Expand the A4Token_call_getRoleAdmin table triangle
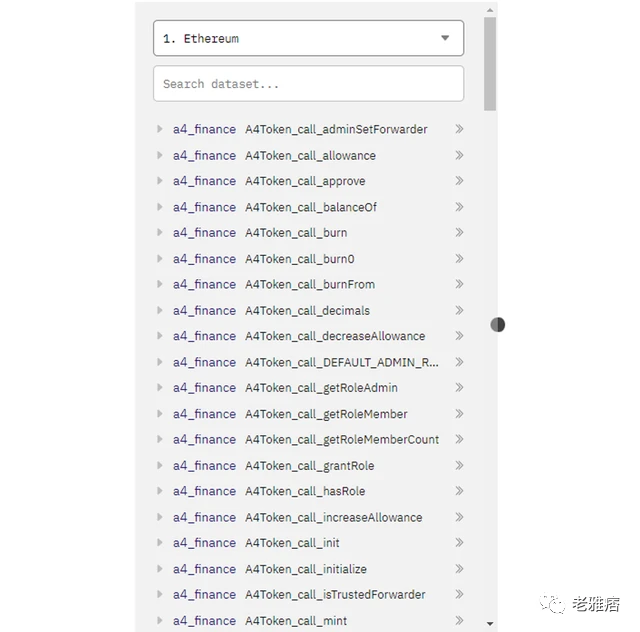 pos(159,388)
